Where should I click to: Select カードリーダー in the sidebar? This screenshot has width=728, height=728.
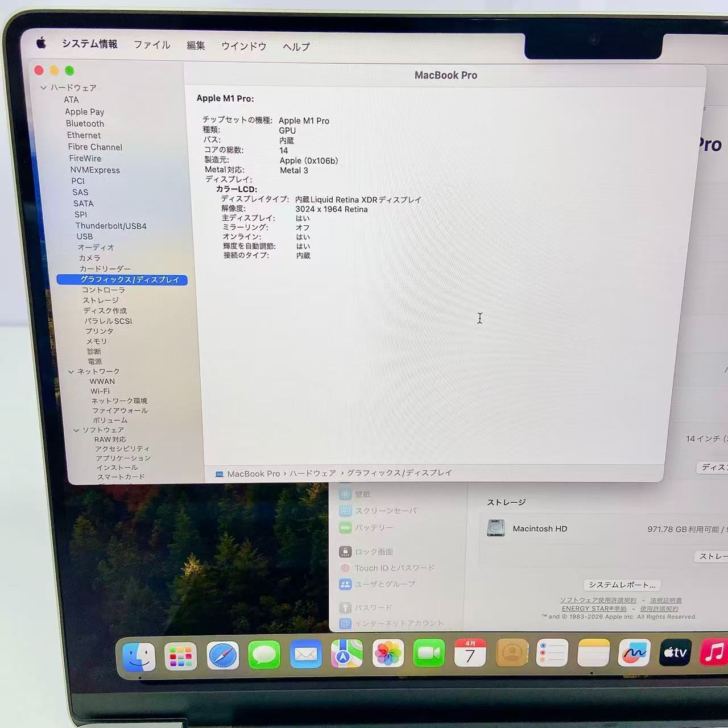[105, 268]
